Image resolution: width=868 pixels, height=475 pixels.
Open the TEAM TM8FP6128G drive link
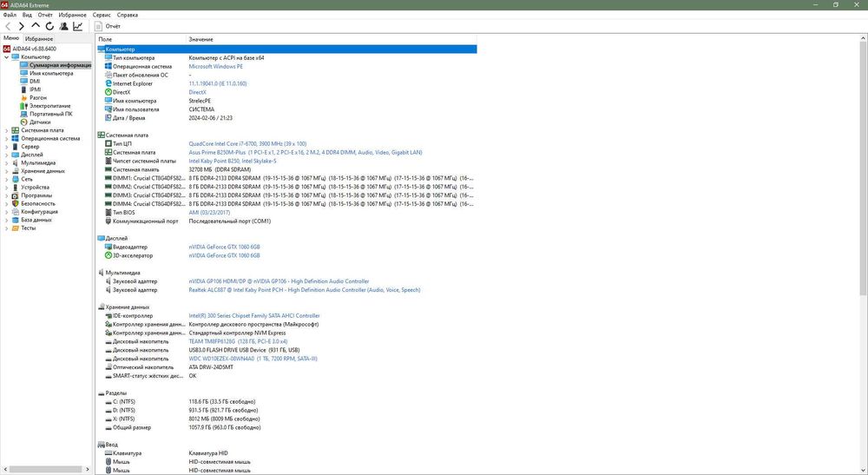pyautogui.click(x=238, y=341)
